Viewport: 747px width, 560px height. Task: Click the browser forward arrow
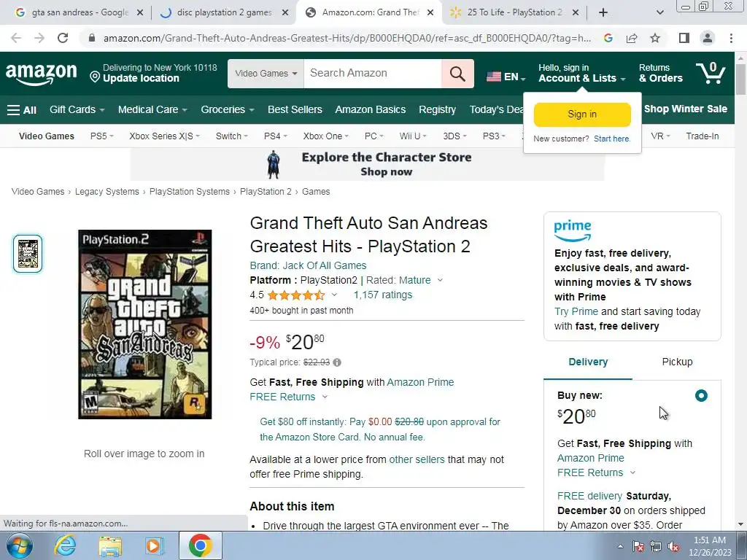pyautogui.click(x=39, y=38)
